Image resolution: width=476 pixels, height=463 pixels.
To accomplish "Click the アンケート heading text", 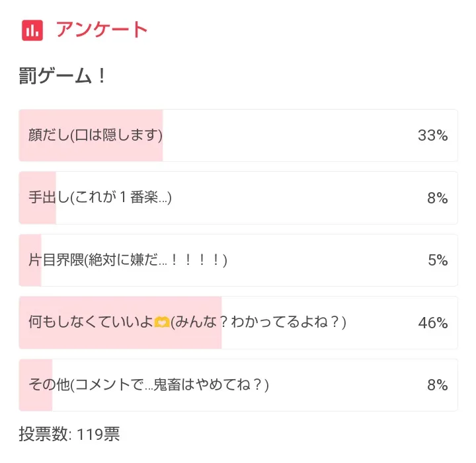I will pos(102,30).
